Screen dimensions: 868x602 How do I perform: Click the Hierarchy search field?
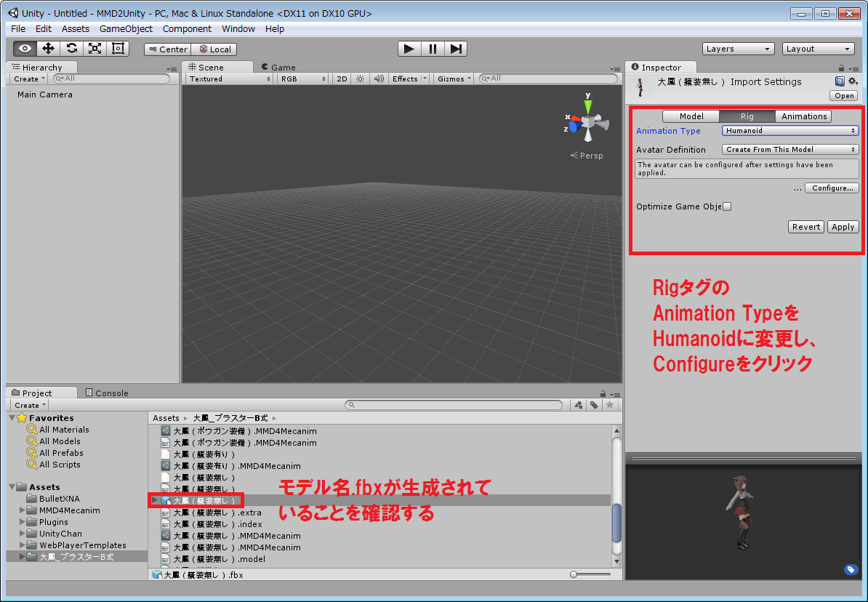pyautogui.click(x=112, y=79)
